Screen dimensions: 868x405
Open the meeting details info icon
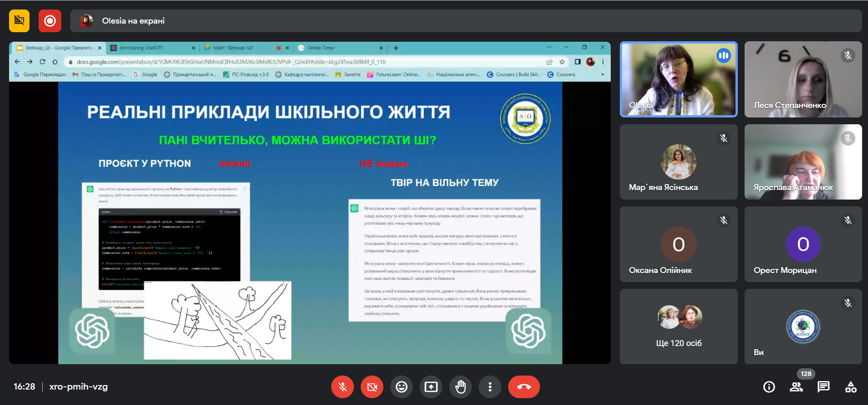pos(769,387)
